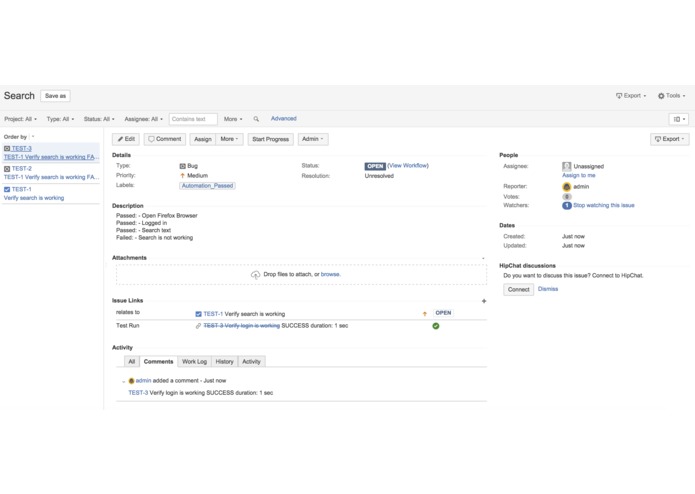This screenshot has height=494, width=695.
Task: Open TEST-1 link in Issue Links
Action: [213, 314]
